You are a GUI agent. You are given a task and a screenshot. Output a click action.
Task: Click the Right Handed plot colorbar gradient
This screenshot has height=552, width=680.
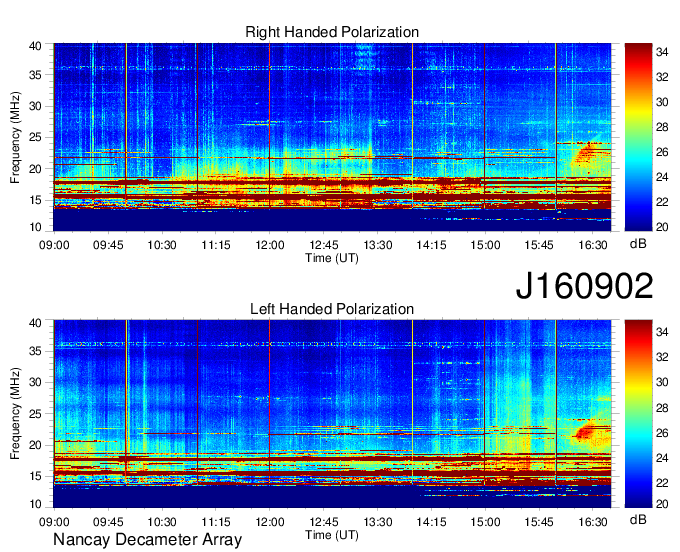[x=638, y=137]
